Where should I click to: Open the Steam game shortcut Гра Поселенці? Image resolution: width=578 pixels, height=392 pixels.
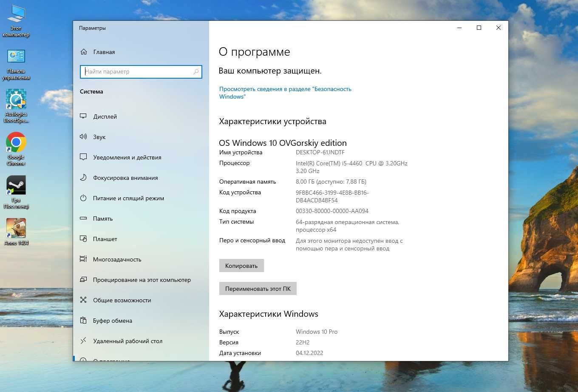coord(16,192)
